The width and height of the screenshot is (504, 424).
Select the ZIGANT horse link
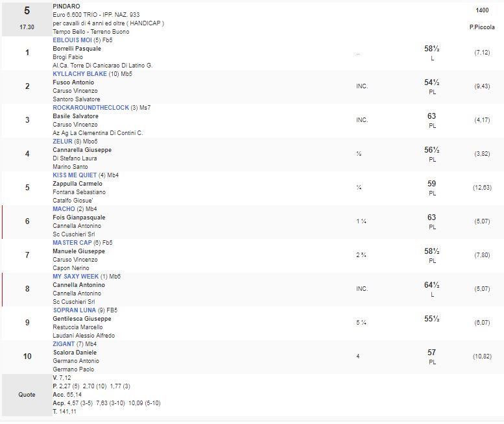(64, 344)
